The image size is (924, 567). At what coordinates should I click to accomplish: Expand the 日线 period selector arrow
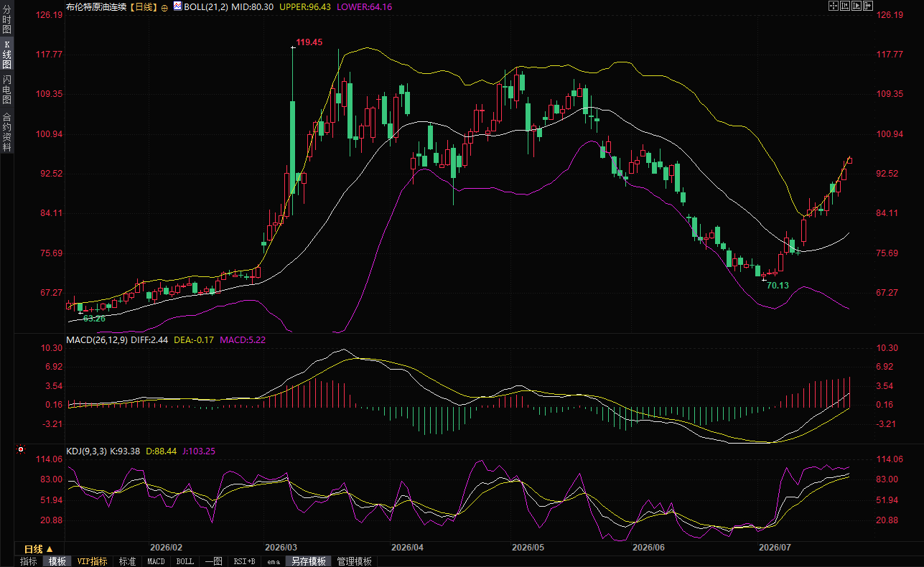[50, 549]
